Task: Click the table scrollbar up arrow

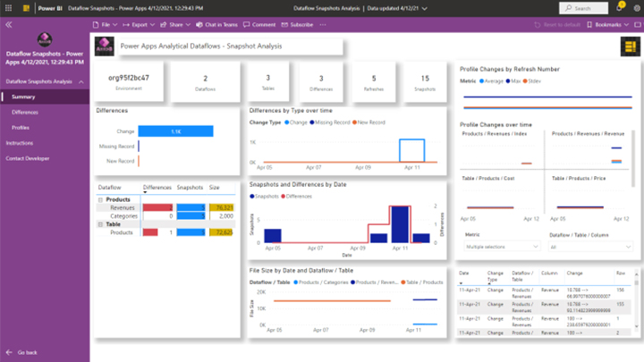Action: (x=637, y=274)
